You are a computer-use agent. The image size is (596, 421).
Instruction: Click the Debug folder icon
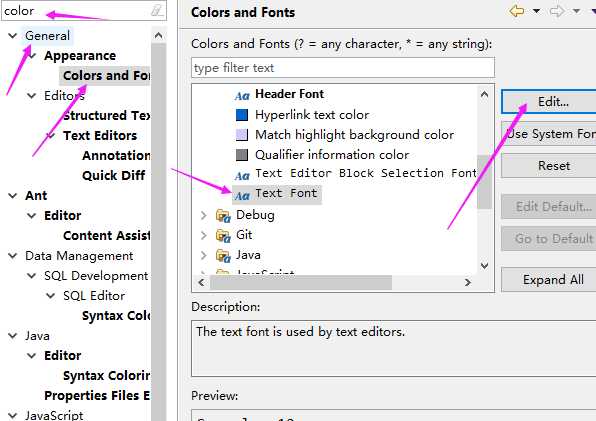(223, 215)
